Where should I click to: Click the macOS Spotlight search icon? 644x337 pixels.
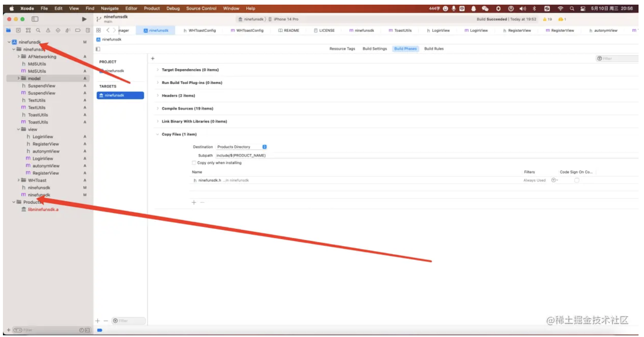pyautogui.click(x=572, y=8)
